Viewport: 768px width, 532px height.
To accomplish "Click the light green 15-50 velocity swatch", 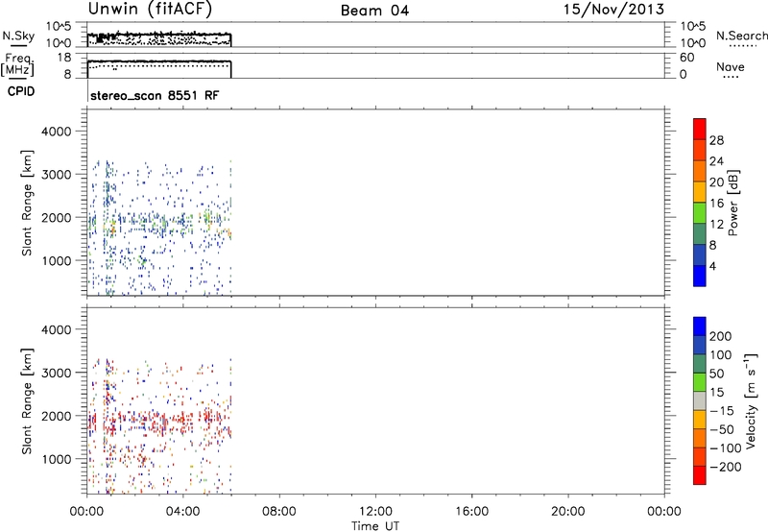I will coord(700,382).
